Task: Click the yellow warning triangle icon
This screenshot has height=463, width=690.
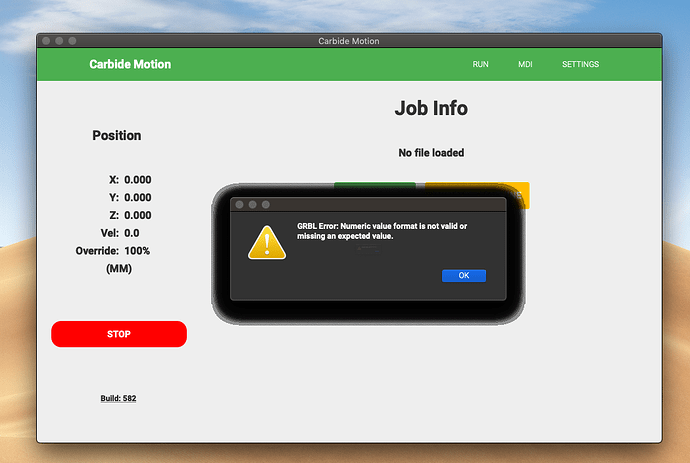Action: click(x=267, y=243)
